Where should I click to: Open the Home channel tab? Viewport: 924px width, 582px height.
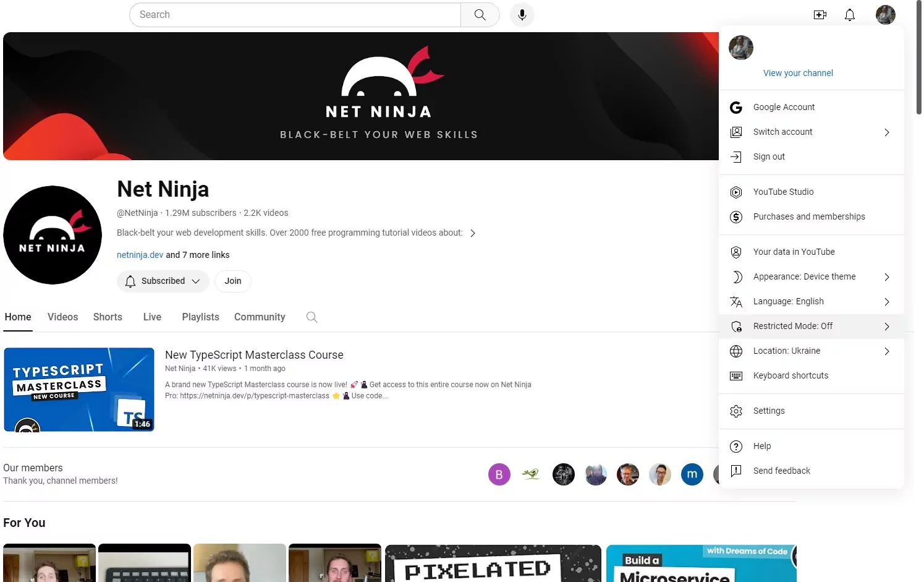pyautogui.click(x=18, y=317)
